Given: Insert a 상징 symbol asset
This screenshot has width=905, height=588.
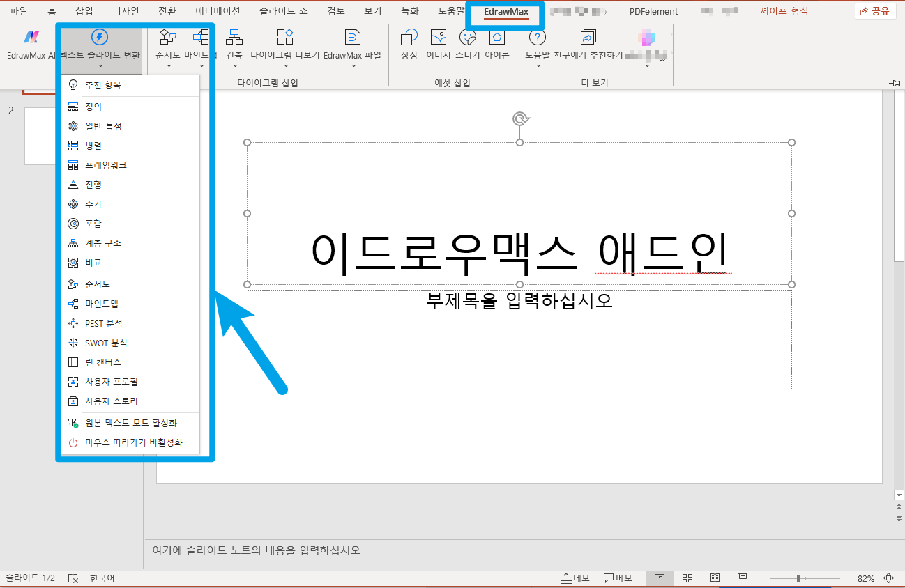Looking at the screenshot, I should (409, 38).
